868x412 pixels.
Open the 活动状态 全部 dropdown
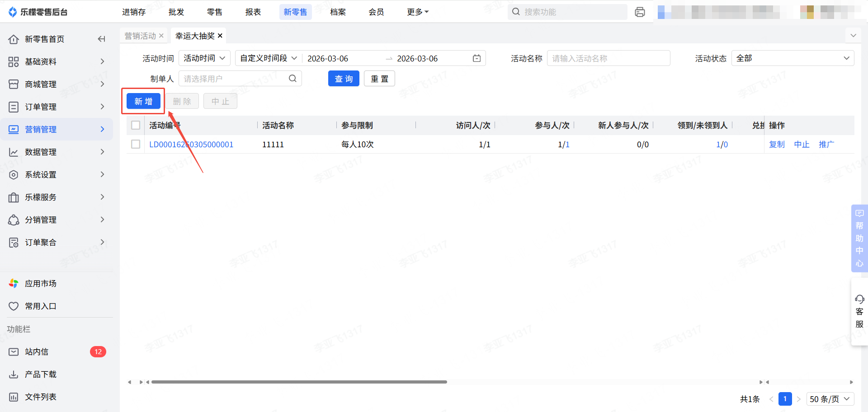coord(793,58)
